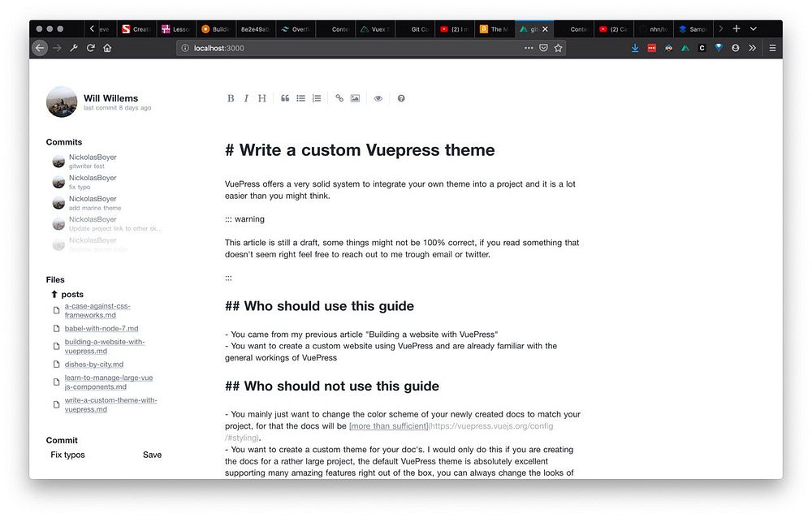Click the '::: warning' line in editor
Image resolution: width=812 pixels, height=518 pixels.
244,219
